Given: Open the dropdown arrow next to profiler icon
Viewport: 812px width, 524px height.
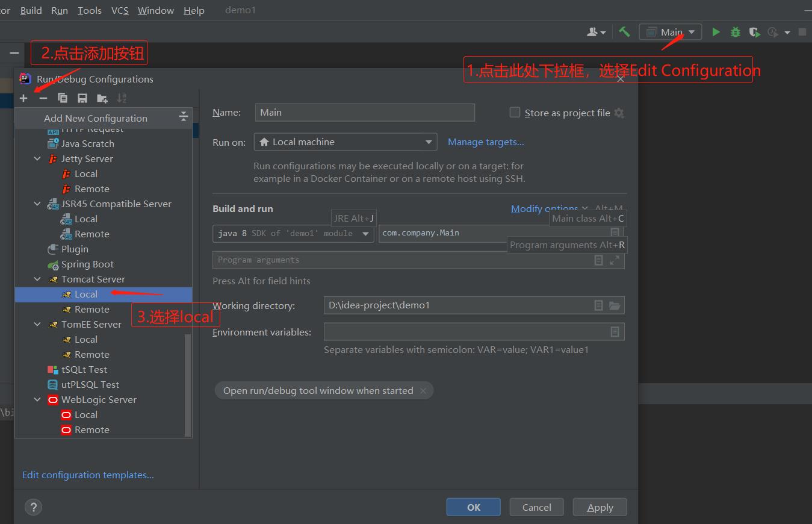Looking at the screenshot, I should coord(787,33).
